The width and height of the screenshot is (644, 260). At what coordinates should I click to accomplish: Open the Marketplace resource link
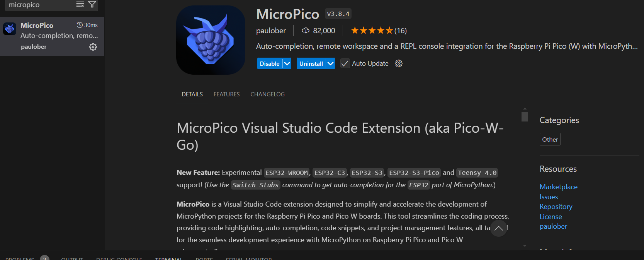click(x=559, y=187)
